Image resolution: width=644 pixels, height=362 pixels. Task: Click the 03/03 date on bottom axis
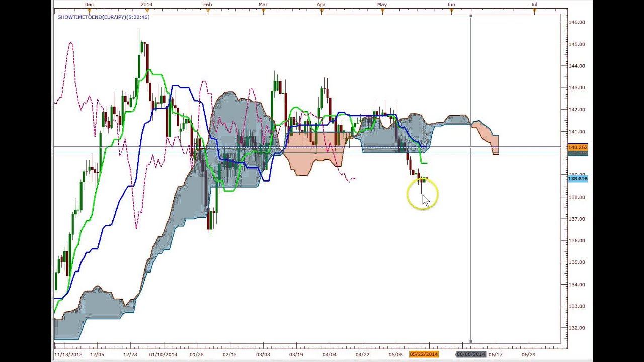263,355
